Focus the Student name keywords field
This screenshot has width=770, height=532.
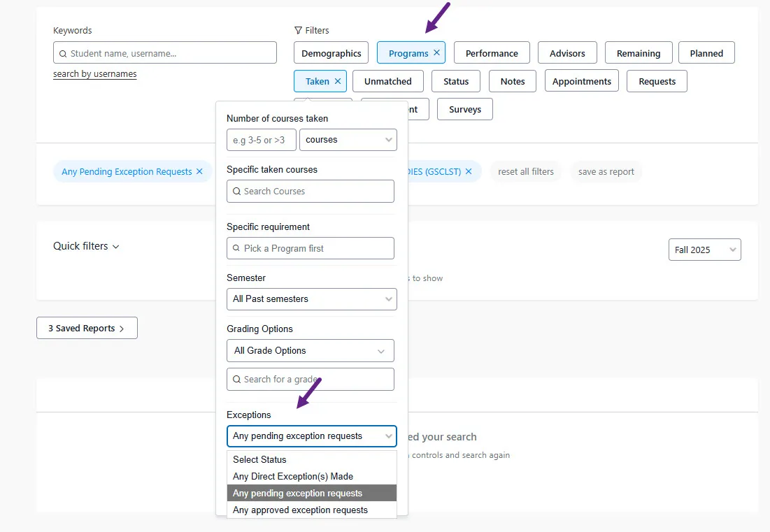point(164,52)
